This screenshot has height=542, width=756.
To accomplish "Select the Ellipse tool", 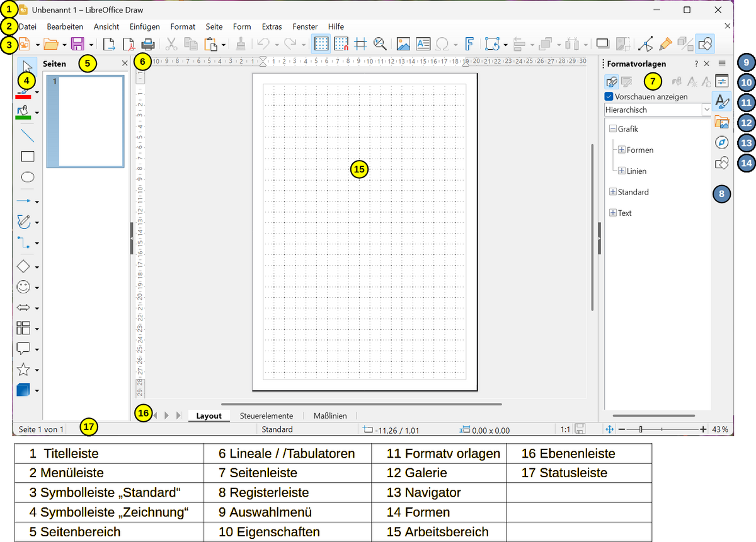I will (28, 177).
